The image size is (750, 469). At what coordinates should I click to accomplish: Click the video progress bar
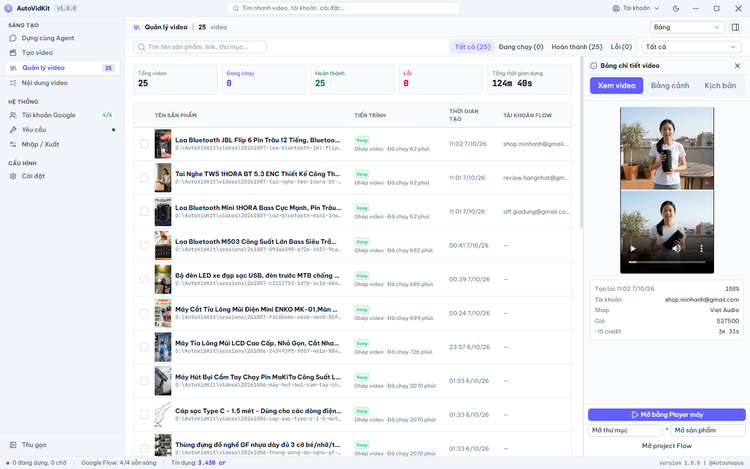click(667, 262)
